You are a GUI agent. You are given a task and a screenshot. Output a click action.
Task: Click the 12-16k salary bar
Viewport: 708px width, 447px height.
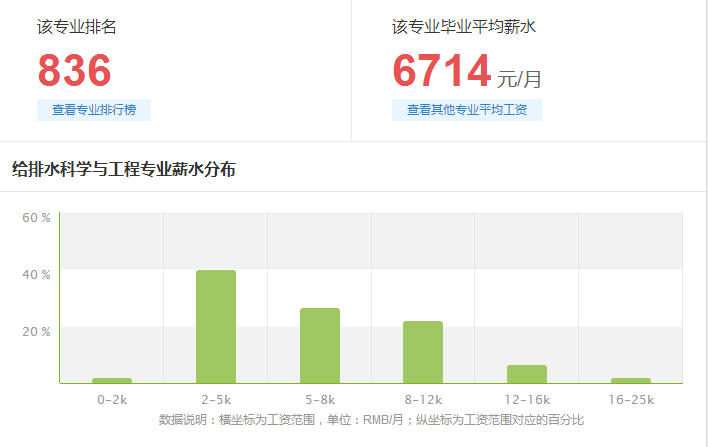click(x=527, y=374)
